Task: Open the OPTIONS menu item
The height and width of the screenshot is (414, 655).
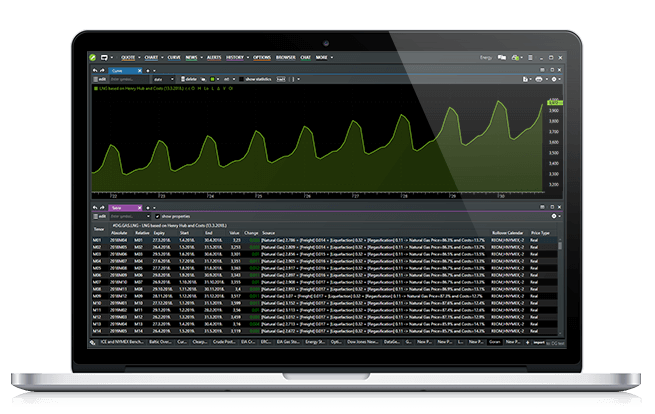Action: click(262, 58)
